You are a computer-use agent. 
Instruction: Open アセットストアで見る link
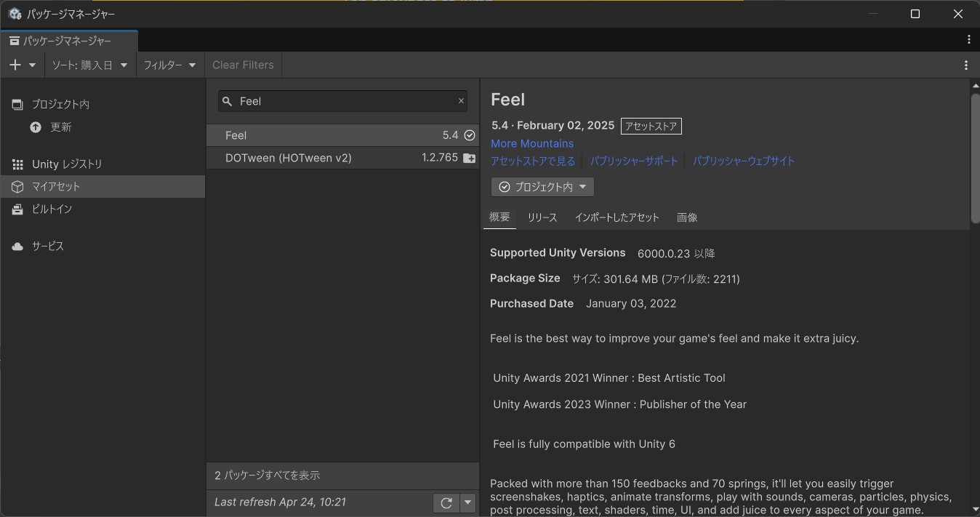click(533, 161)
